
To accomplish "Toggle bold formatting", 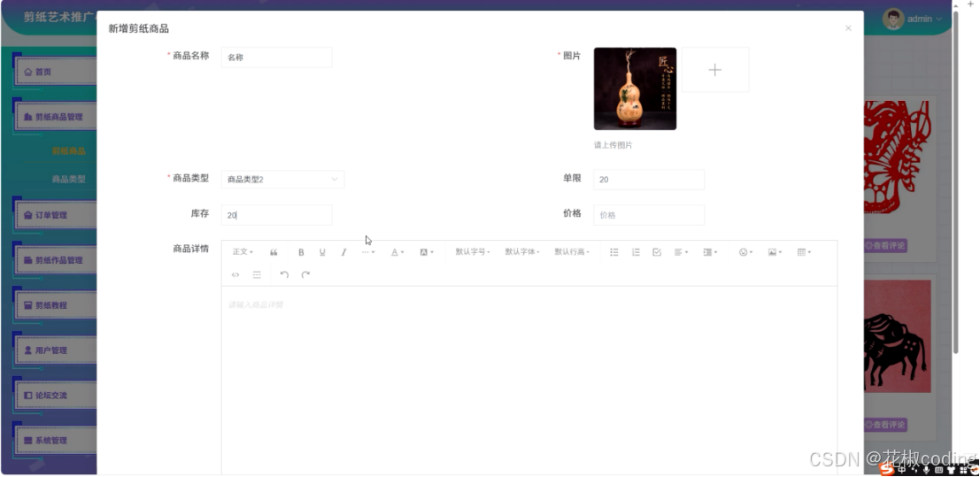I will point(301,252).
